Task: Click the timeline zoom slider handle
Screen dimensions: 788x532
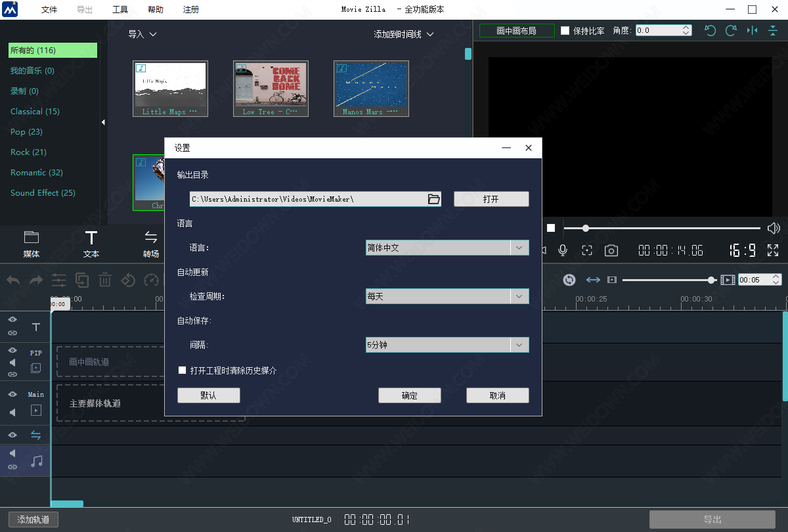Action: point(711,280)
